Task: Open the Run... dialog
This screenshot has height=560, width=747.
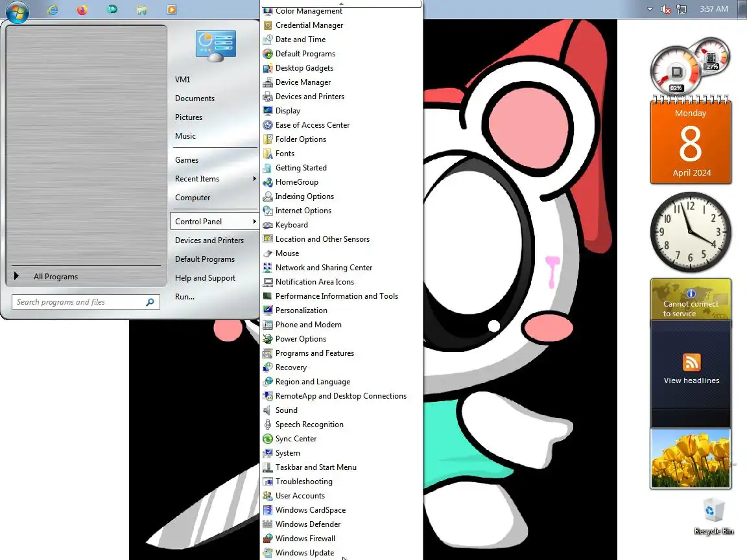Action: tap(185, 297)
